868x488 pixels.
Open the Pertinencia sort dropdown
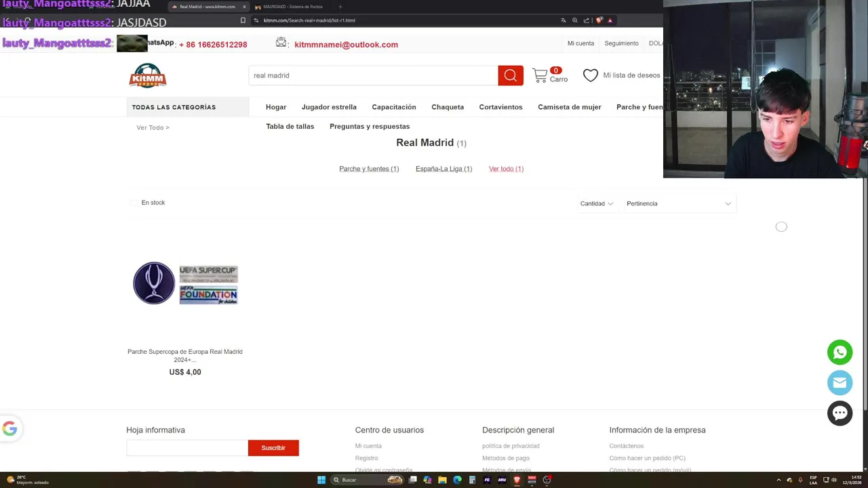click(x=679, y=203)
